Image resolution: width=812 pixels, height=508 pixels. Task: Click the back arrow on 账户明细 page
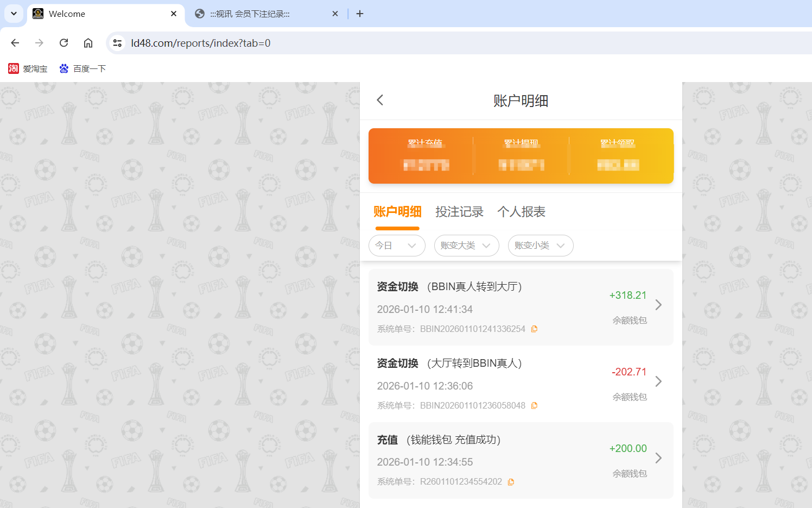coord(379,100)
